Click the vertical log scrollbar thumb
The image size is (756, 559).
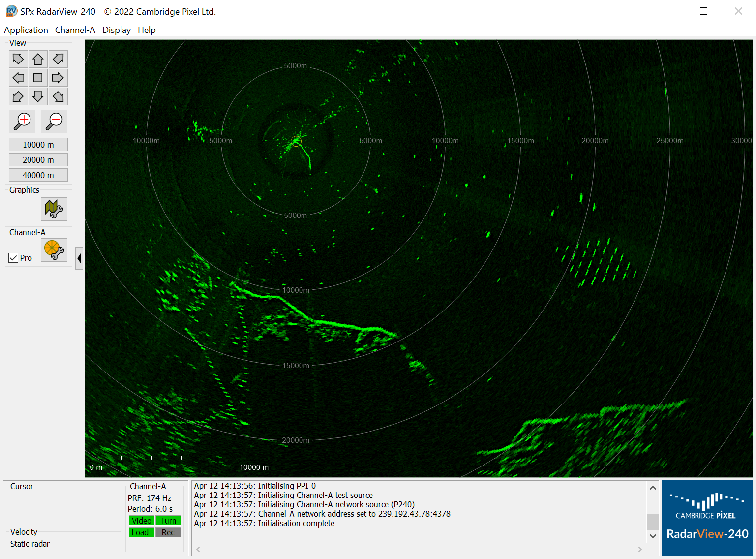653,522
